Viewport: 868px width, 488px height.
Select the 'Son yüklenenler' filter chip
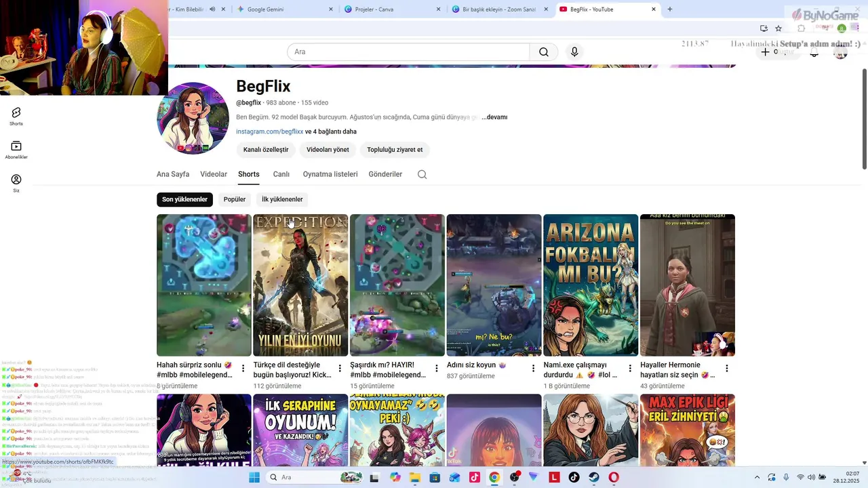(x=184, y=199)
